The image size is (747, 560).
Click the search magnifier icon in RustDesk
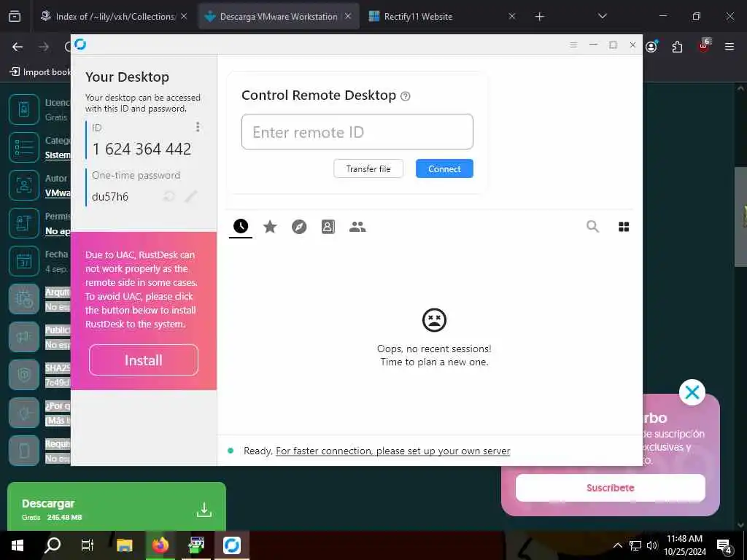click(592, 227)
